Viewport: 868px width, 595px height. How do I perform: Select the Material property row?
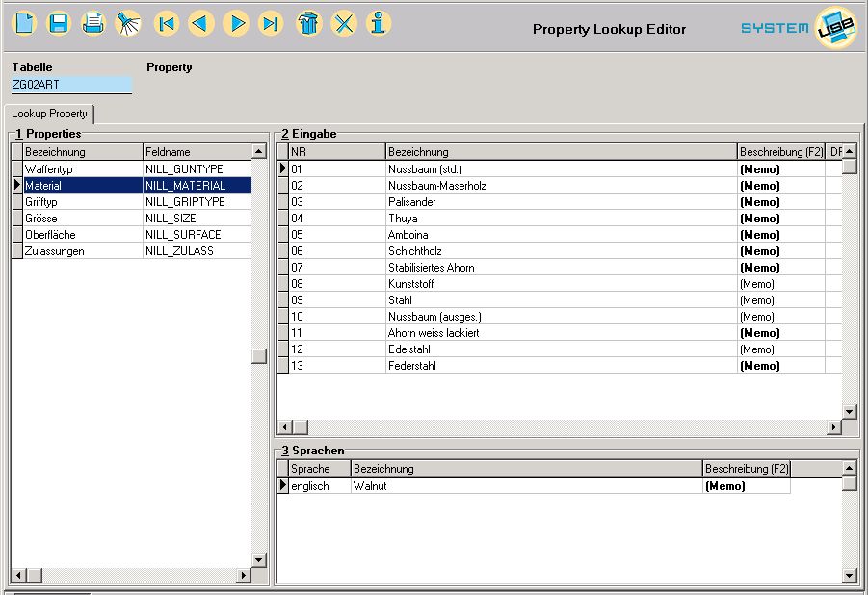[132, 186]
